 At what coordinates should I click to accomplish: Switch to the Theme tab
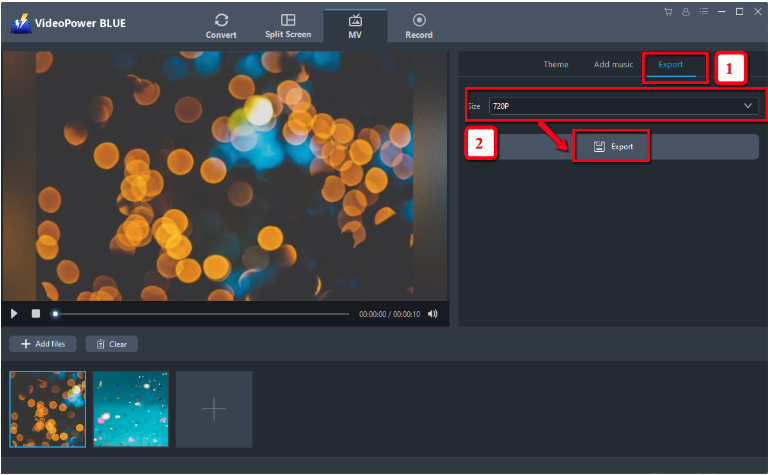[555, 64]
